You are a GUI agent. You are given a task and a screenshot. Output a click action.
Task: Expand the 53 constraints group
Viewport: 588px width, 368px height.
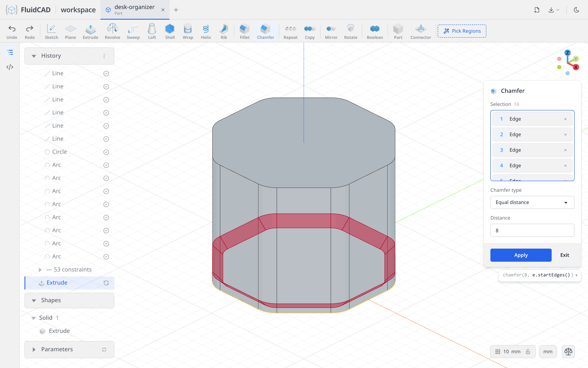pyautogui.click(x=40, y=270)
